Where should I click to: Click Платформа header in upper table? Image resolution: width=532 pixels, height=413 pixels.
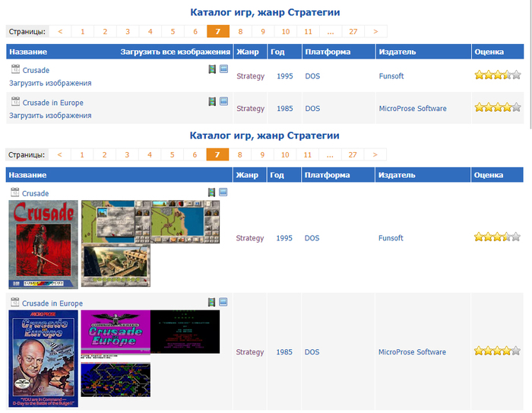pos(328,52)
